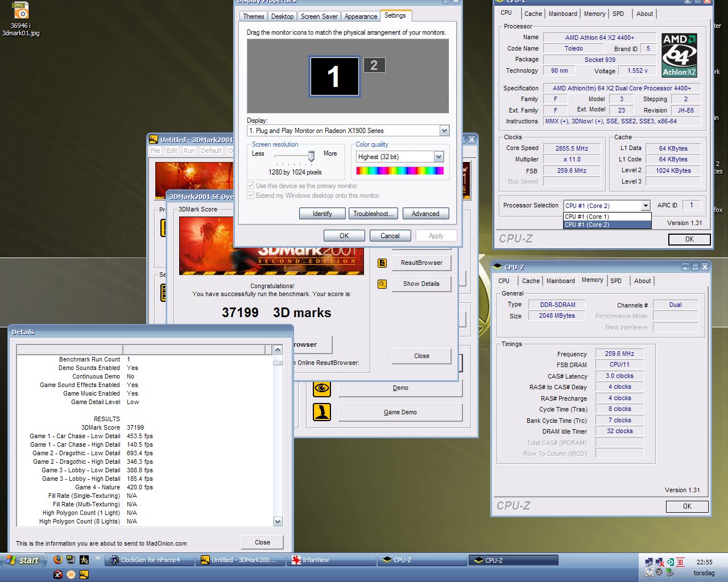Click the Game Demo button
The height and width of the screenshot is (582, 728).
click(x=400, y=412)
